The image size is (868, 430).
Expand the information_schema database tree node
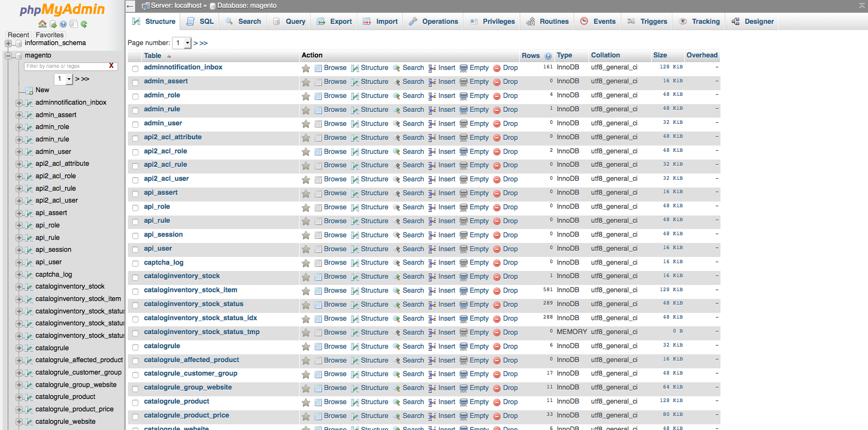[x=8, y=43]
